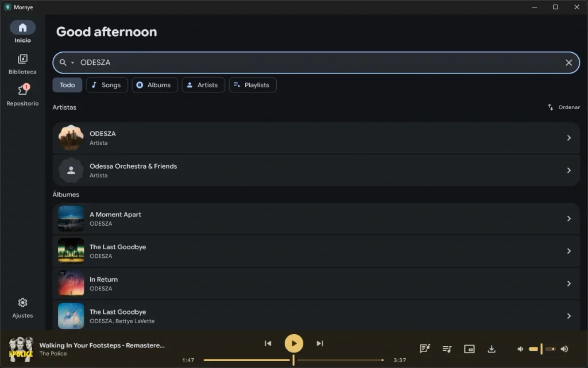Open ODESZA artist chevron
The width and height of the screenshot is (588, 368).
click(568, 138)
